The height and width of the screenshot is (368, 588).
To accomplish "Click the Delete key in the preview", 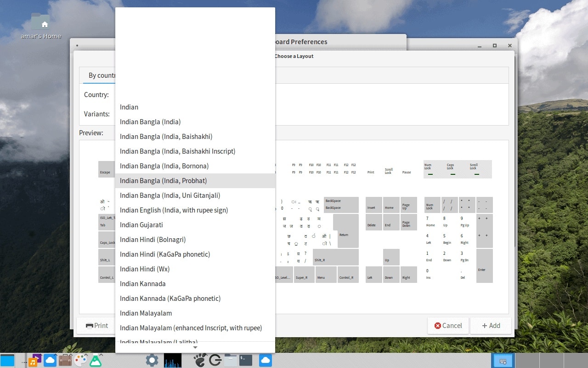I will click(x=374, y=222).
